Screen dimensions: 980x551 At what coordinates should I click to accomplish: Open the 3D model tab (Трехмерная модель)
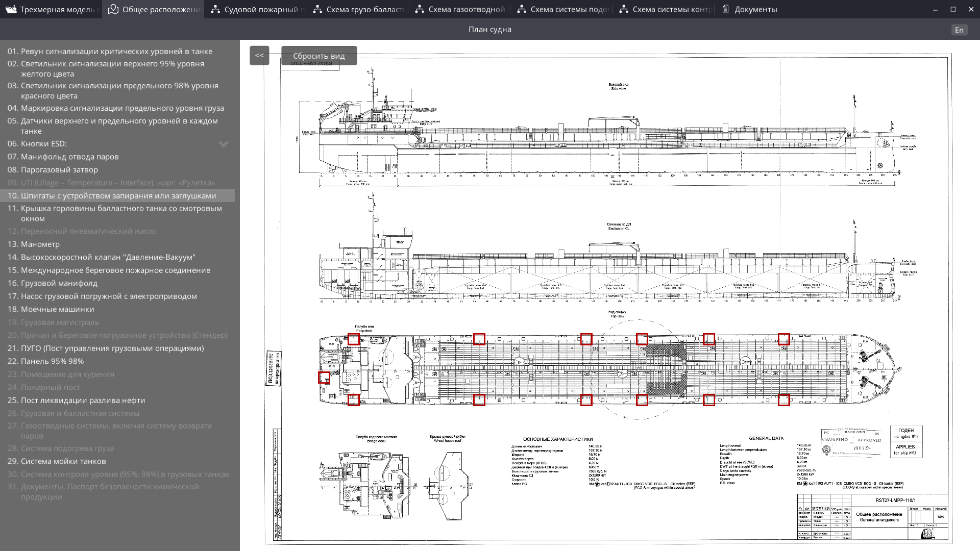click(51, 9)
